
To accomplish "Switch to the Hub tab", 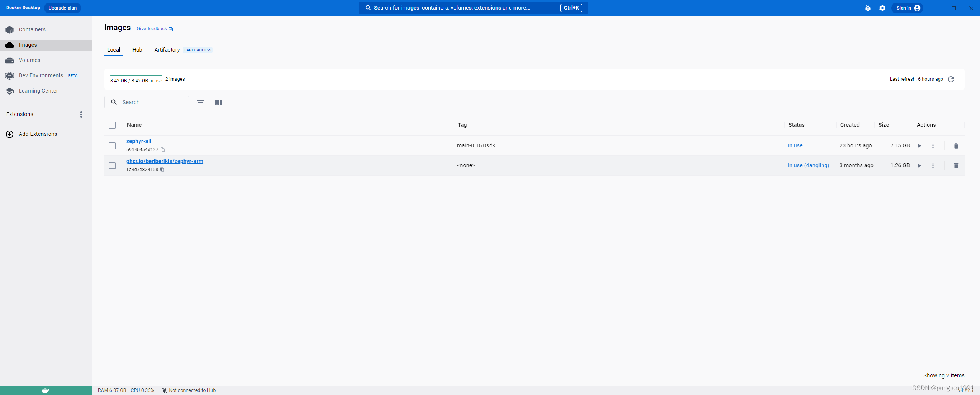I will pos(137,50).
